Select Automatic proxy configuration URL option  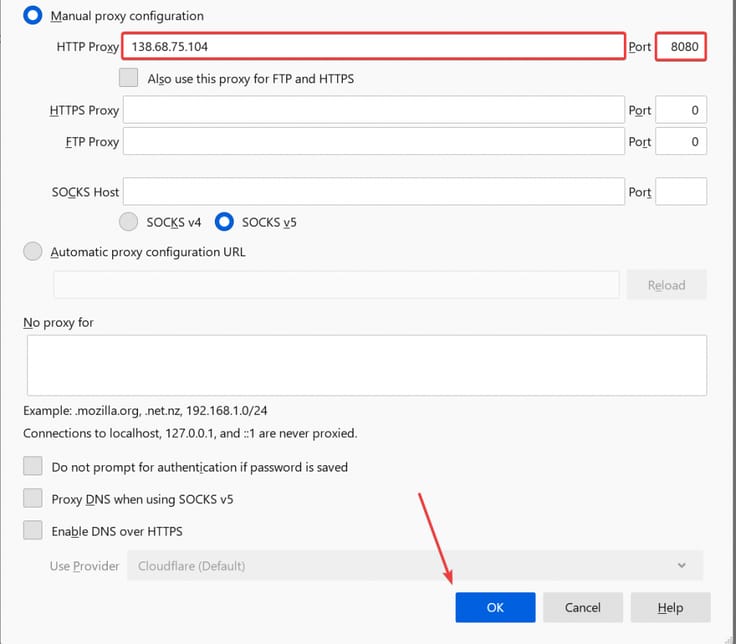[x=33, y=252]
